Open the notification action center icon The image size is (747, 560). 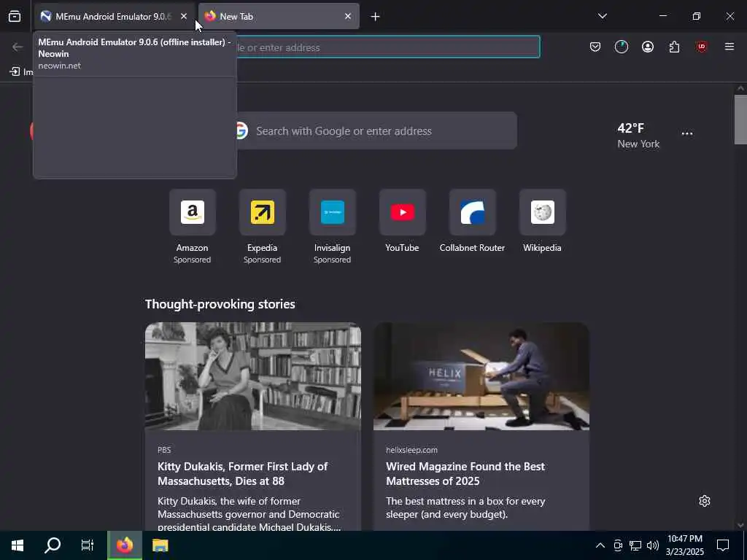point(723,545)
